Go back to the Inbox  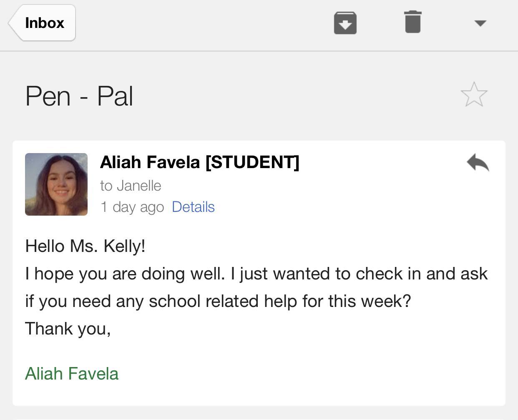click(43, 23)
